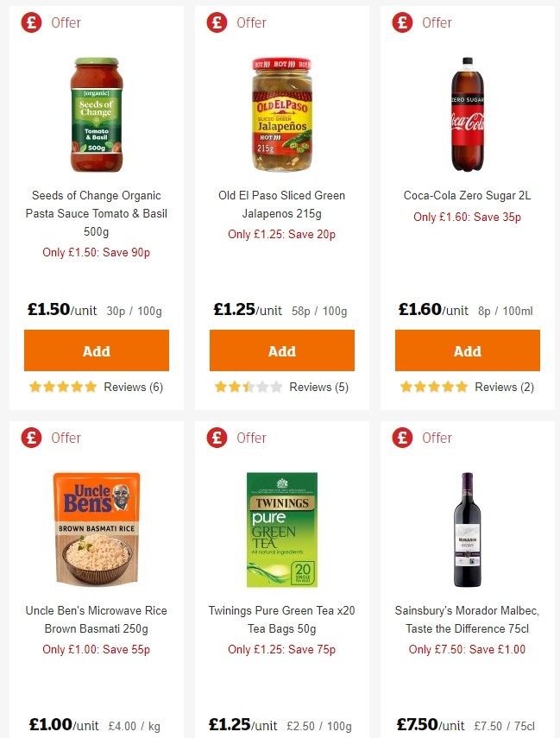Add Old El Paso Jalapenos to basket
560x738 pixels.
pyautogui.click(x=281, y=350)
